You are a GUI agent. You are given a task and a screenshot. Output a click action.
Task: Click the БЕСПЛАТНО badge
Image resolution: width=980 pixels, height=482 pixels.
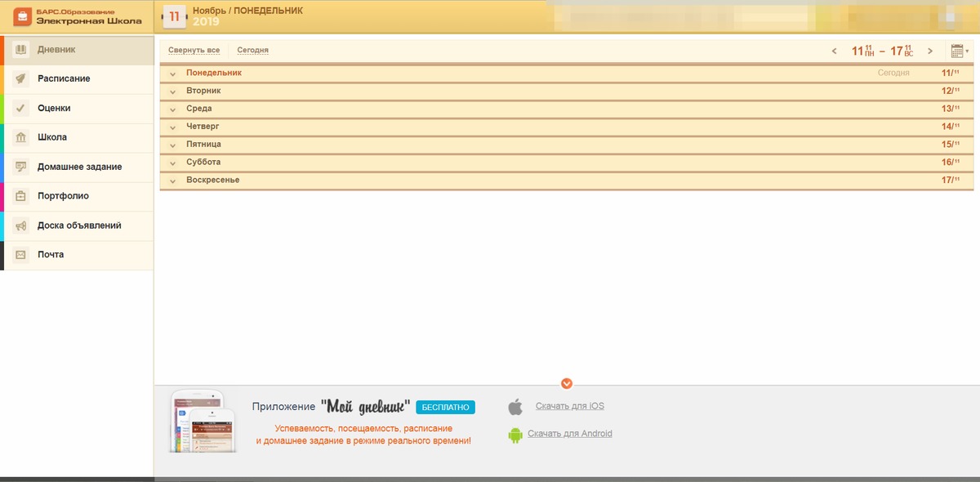pos(445,407)
